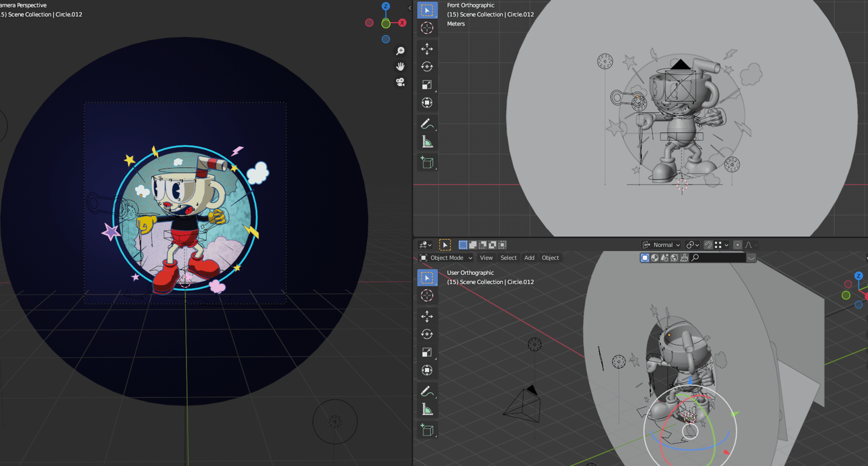Open the Object menu

(550, 258)
